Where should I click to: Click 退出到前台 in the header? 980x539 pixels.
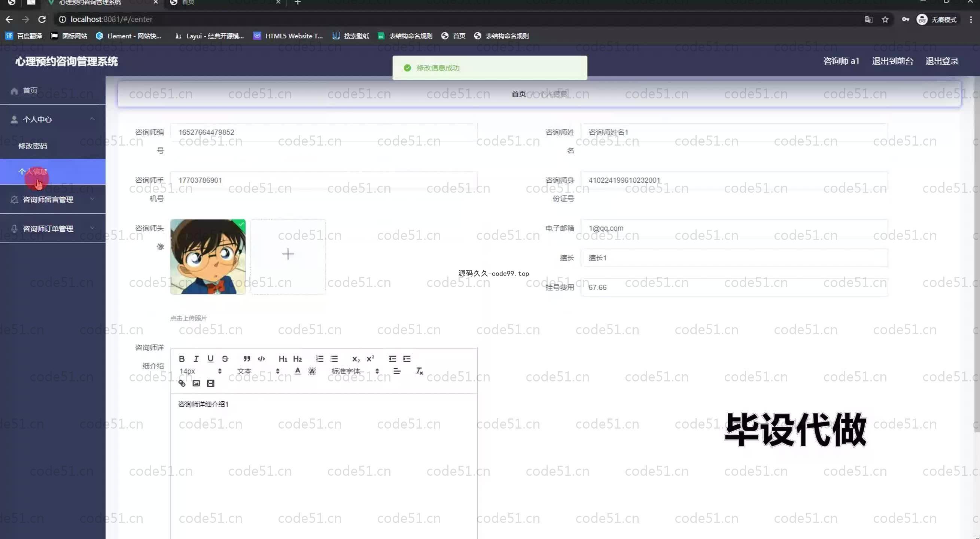[892, 61]
